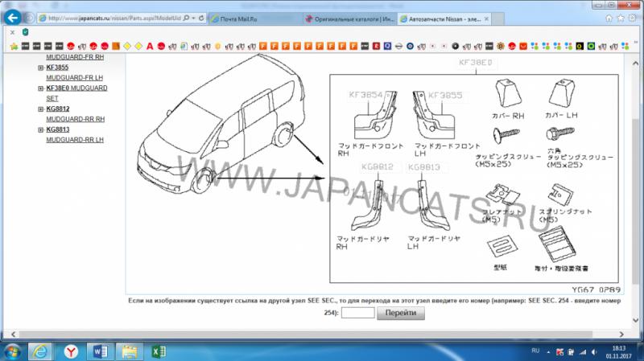Open the Nissan logo bookmark

pos(398,47)
